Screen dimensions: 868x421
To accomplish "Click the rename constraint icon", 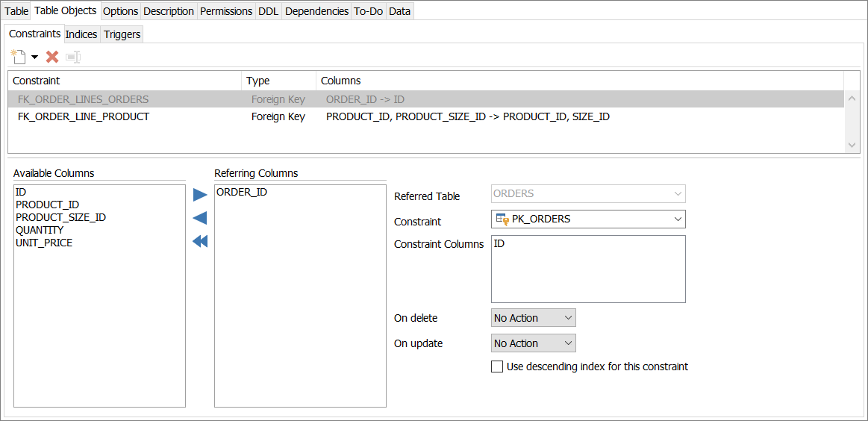I will (x=72, y=57).
